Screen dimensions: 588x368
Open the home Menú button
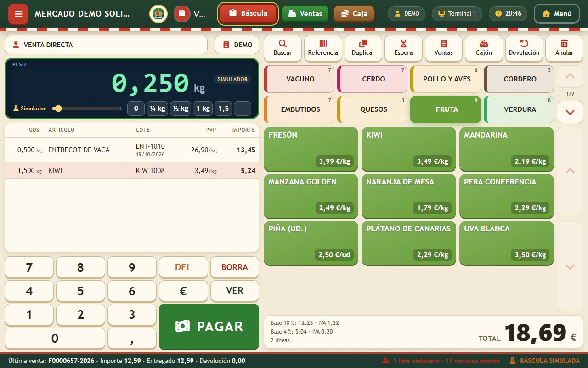tap(557, 14)
